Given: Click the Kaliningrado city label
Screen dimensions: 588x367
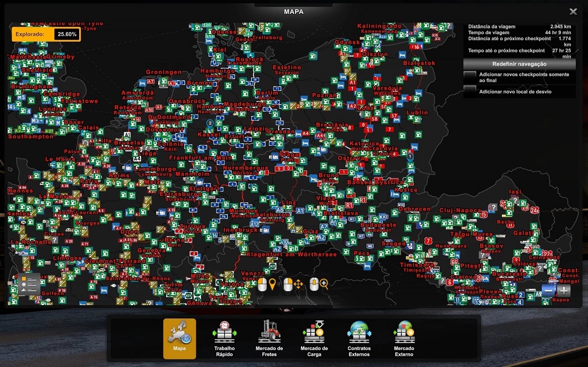Looking at the screenshot, I should point(379,26).
